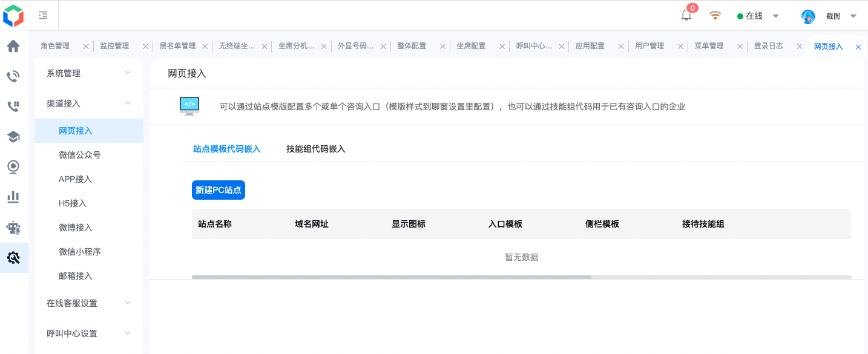The height and width of the screenshot is (354, 868).
Task: Switch to the 监控管理 page tab
Action: [x=114, y=46]
